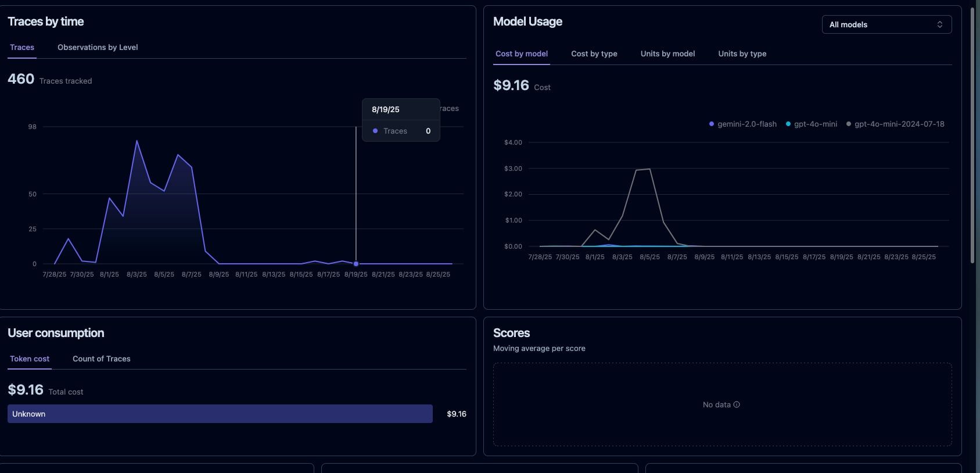The height and width of the screenshot is (473, 980).
Task: Click 8/21/25 on the Traces chart axis
Action: click(383, 274)
